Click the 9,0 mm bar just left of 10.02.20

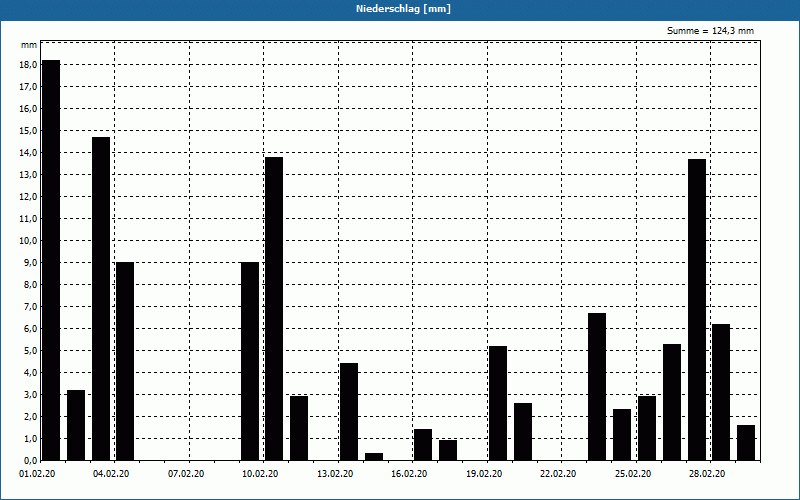[x=250, y=361]
